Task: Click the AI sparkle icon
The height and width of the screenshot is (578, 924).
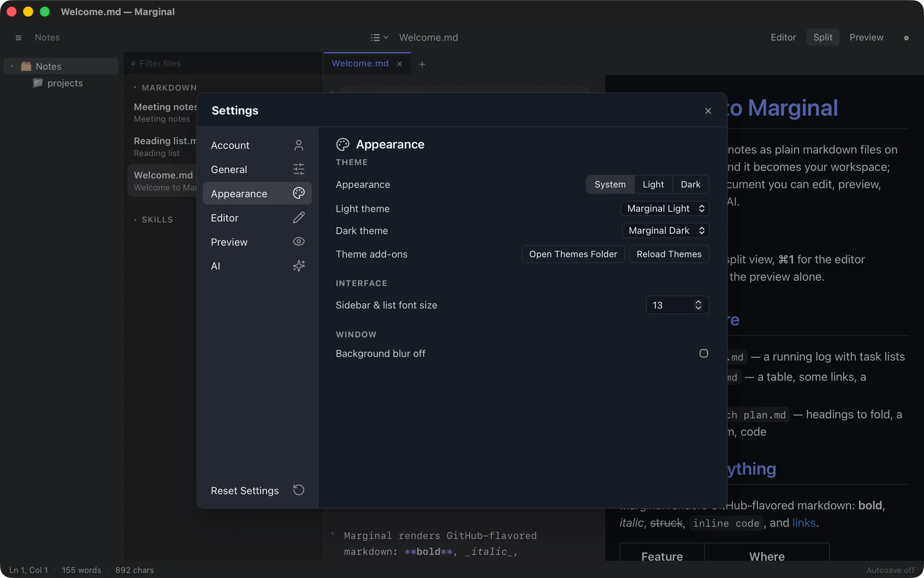Action: [298, 266]
